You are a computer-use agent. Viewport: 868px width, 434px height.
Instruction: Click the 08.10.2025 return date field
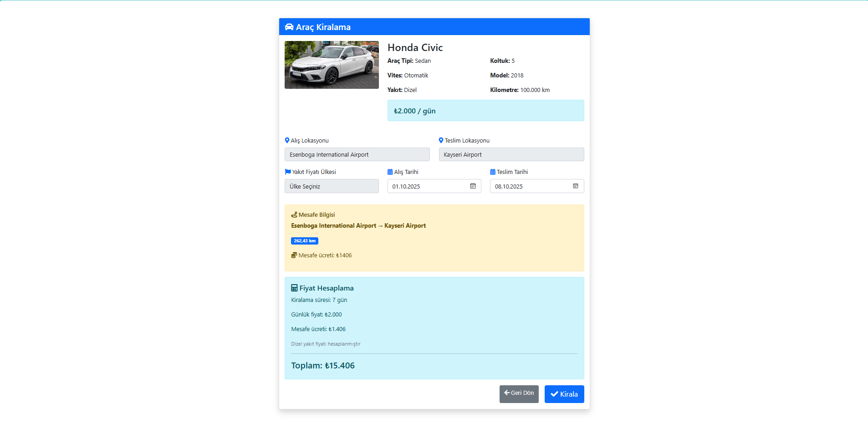(x=537, y=186)
